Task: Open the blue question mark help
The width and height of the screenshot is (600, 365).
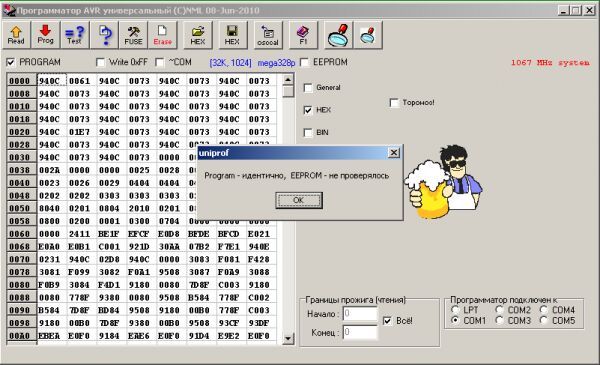Action: (104, 35)
